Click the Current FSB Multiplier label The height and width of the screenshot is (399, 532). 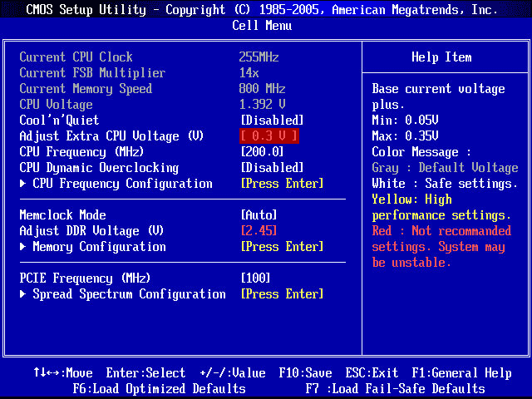[x=92, y=73]
